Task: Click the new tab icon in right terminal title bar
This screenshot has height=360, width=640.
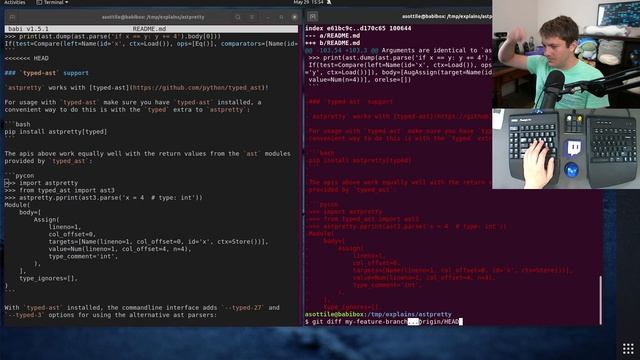Action: pos(313,17)
